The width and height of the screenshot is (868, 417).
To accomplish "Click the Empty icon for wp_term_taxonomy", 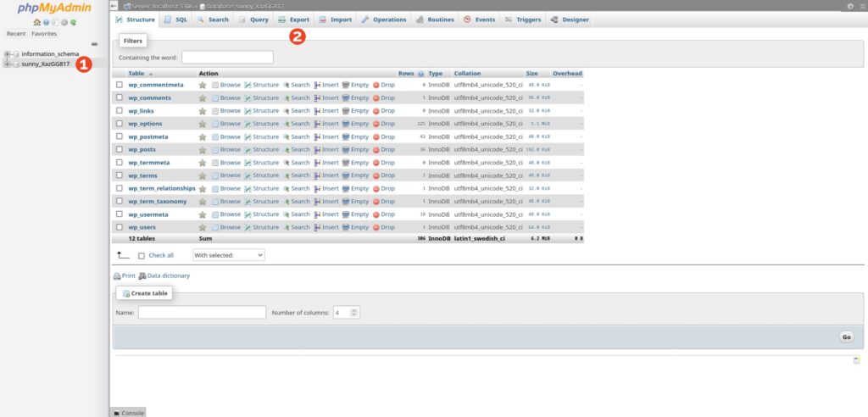I will [x=346, y=202].
